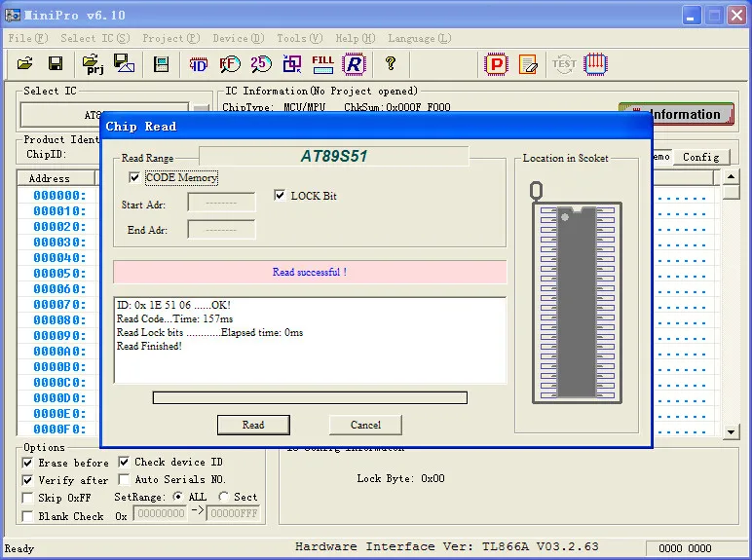
Task: Click the Start Adr input field
Action: 221,203
